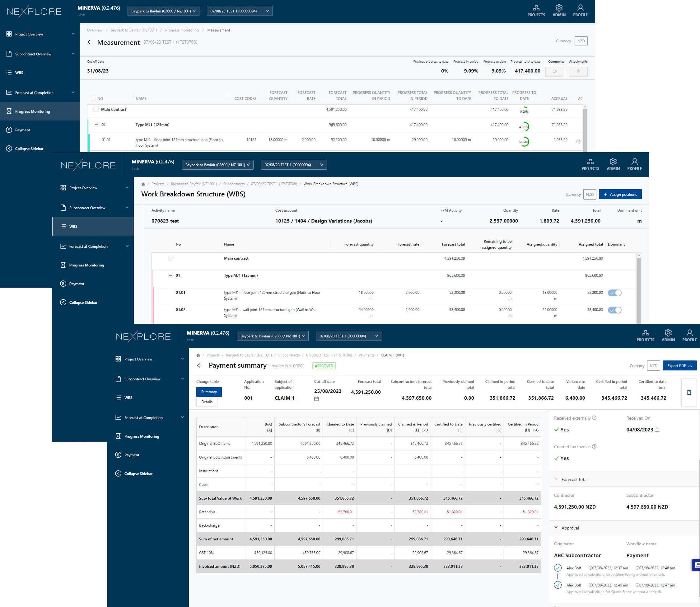
Task: Click calendar icon next to Received On date
Action: pyautogui.click(x=657, y=430)
